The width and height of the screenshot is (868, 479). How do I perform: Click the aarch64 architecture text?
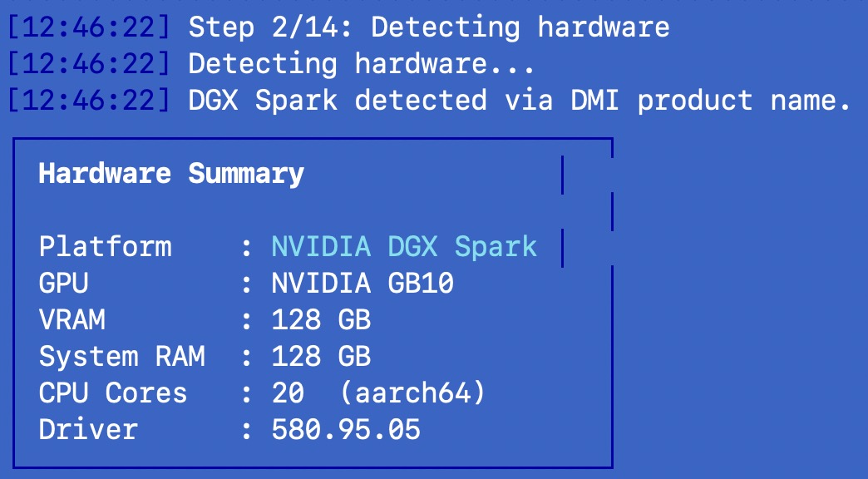coord(412,393)
